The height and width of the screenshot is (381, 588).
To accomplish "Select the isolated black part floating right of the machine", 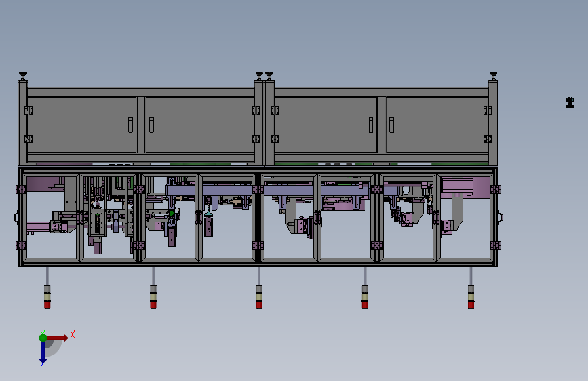I will point(570,103).
